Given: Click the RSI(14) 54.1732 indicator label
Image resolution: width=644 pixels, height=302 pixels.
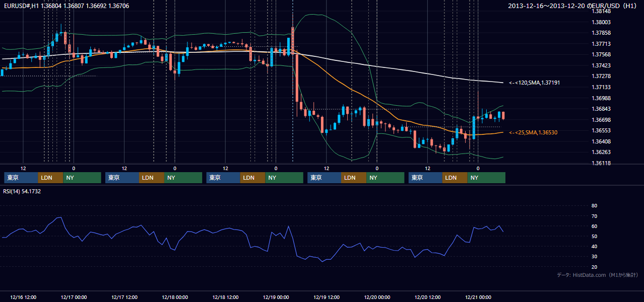Looking at the screenshot, I should tap(22, 192).
